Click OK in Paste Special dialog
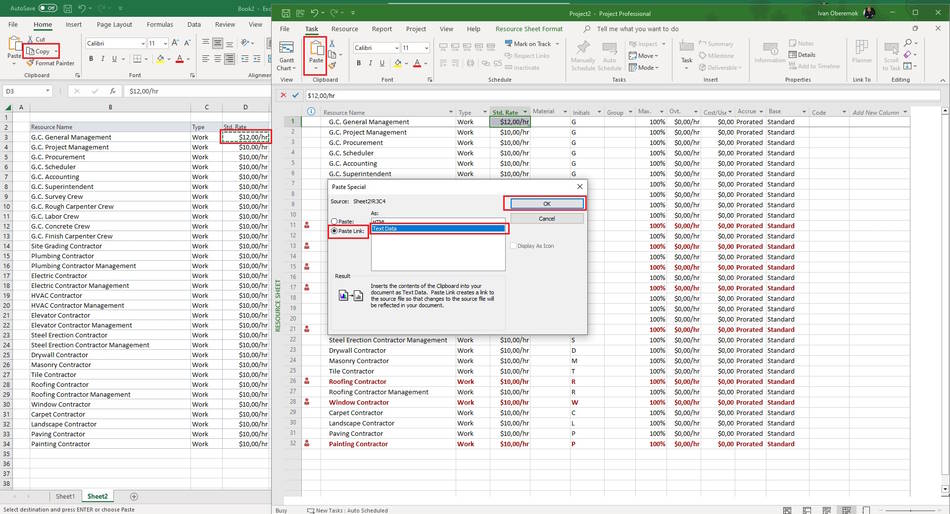950x514 pixels. (x=546, y=204)
